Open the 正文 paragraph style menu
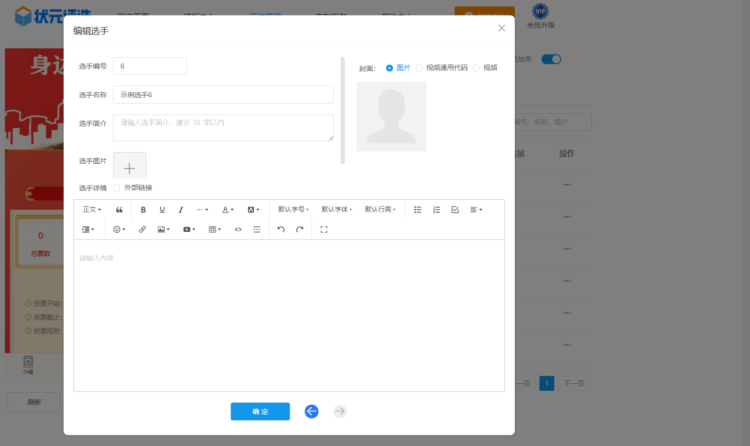The height and width of the screenshot is (446, 750). (92, 210)
